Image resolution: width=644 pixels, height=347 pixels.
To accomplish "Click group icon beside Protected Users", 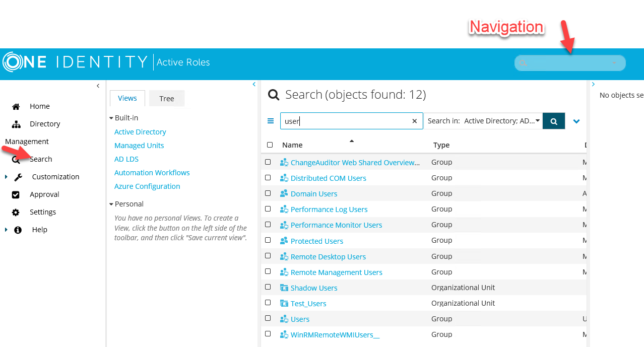I will tap(284, 241).
